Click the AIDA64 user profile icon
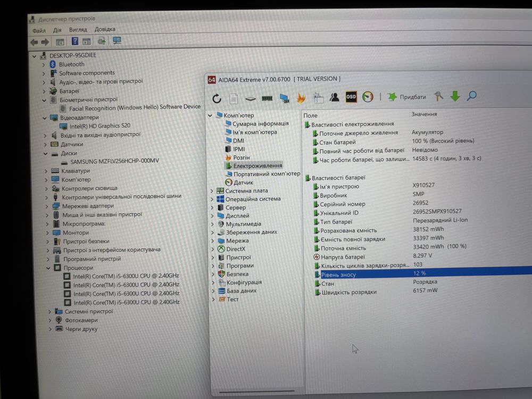The height and width of the screenshot is (399, 532). coord(334,98)
